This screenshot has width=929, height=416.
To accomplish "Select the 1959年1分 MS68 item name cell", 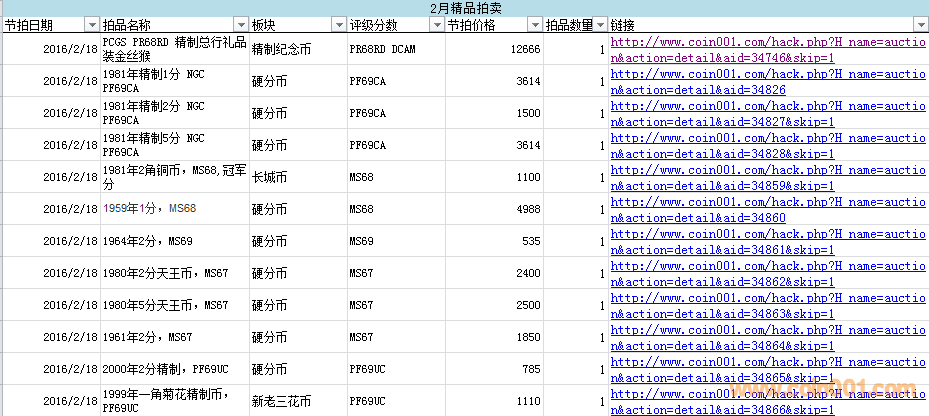I will click(x=174, y=209).
